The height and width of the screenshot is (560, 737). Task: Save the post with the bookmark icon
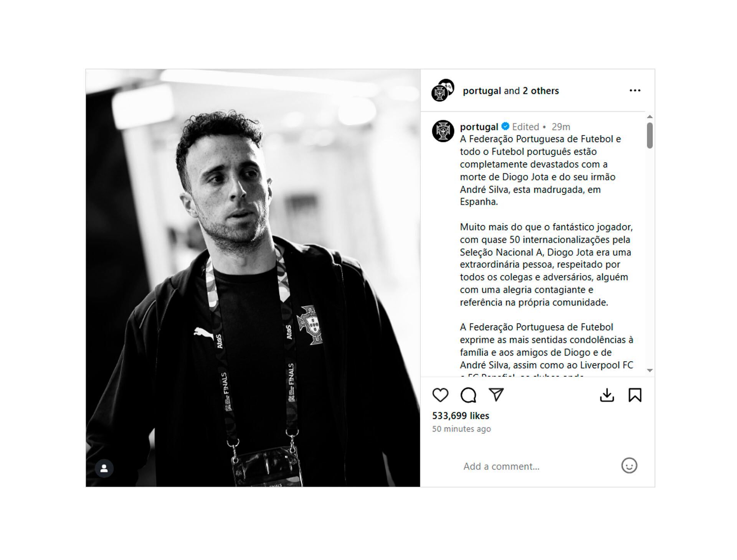click(x=635, y=395)
